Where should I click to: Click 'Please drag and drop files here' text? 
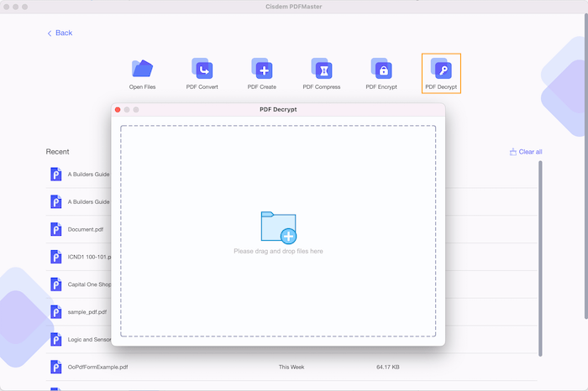(x=278, y=251)
